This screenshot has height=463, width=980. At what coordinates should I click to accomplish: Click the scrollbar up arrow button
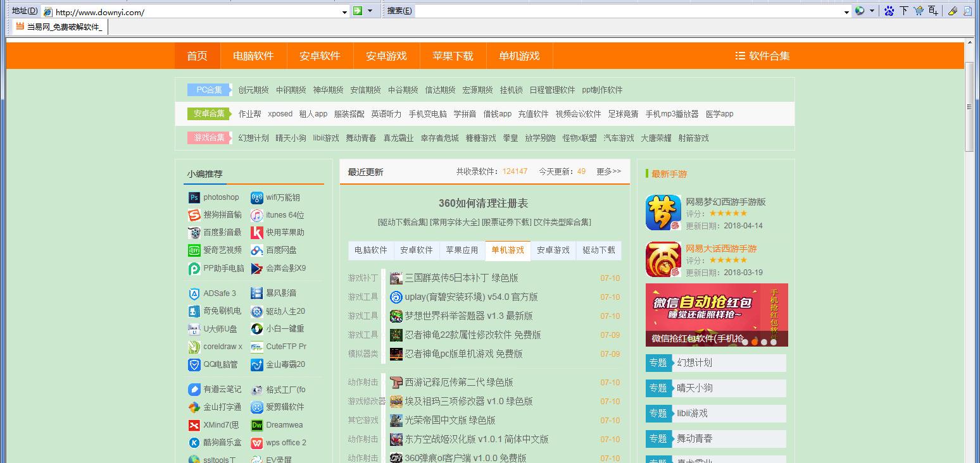969,43
